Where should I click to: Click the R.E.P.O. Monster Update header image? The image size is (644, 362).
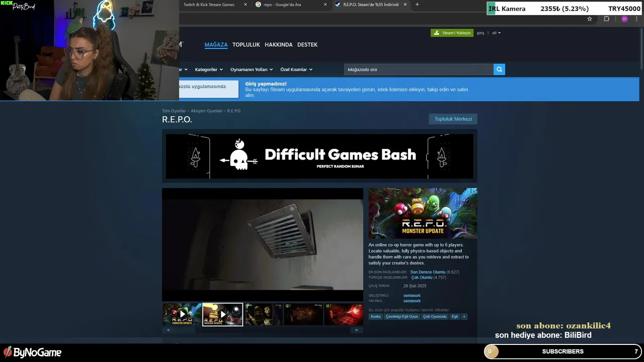tap(423, 213)
